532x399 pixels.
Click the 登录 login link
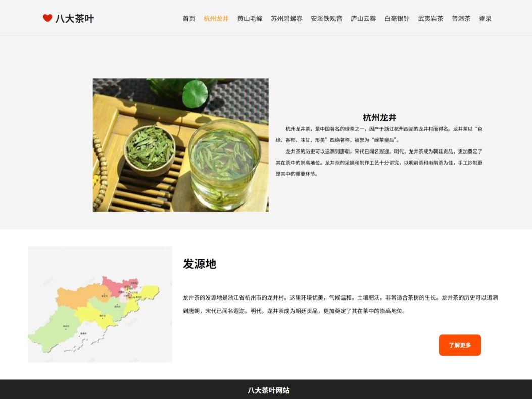485,18
